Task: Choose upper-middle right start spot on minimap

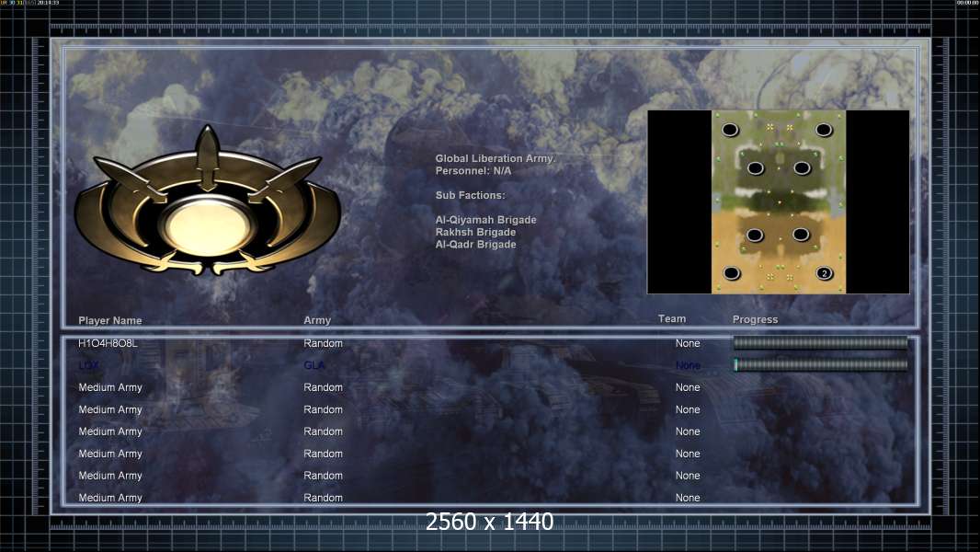Action: (802, 167)
